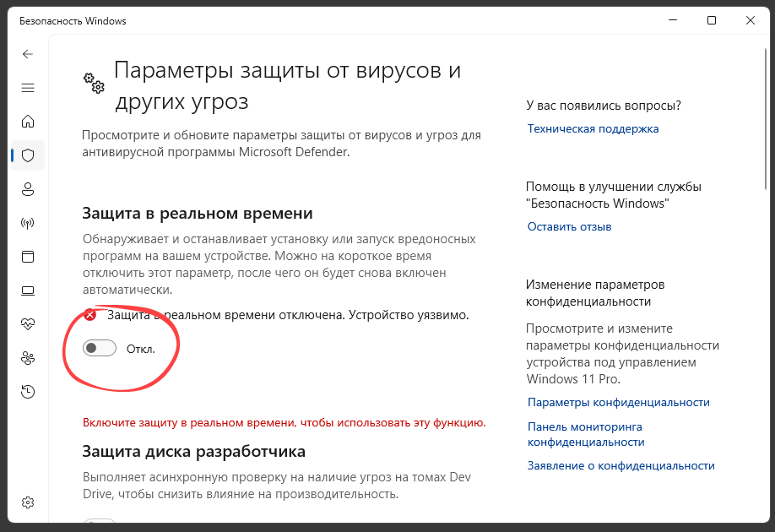View Заявление о конфиденциальности statement
775x532 pixels.
click(x=620, y=465)
